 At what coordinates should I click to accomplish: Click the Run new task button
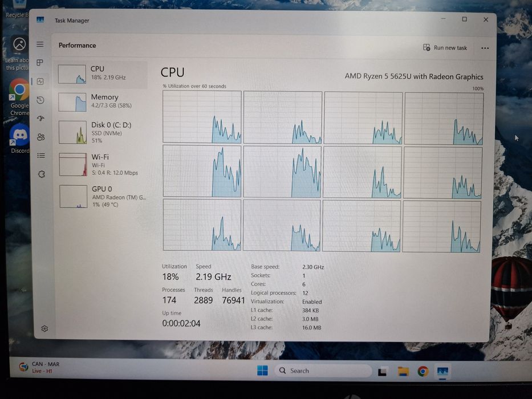tap(445, 48)
